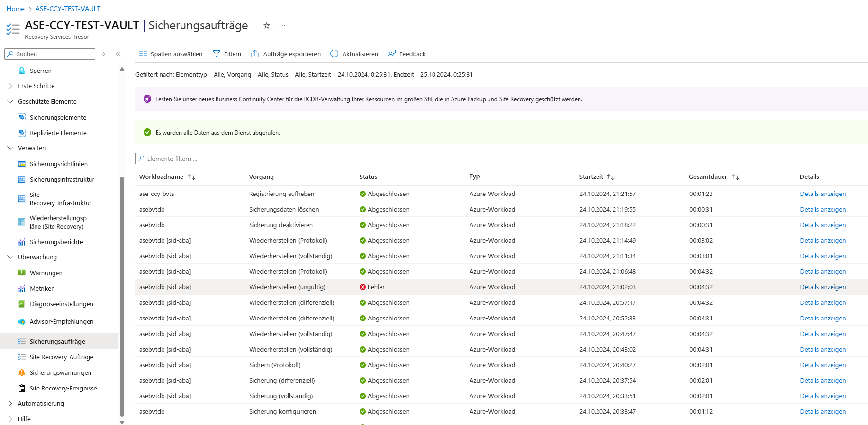Click the Feedback toolbar button

pos(407,54)
